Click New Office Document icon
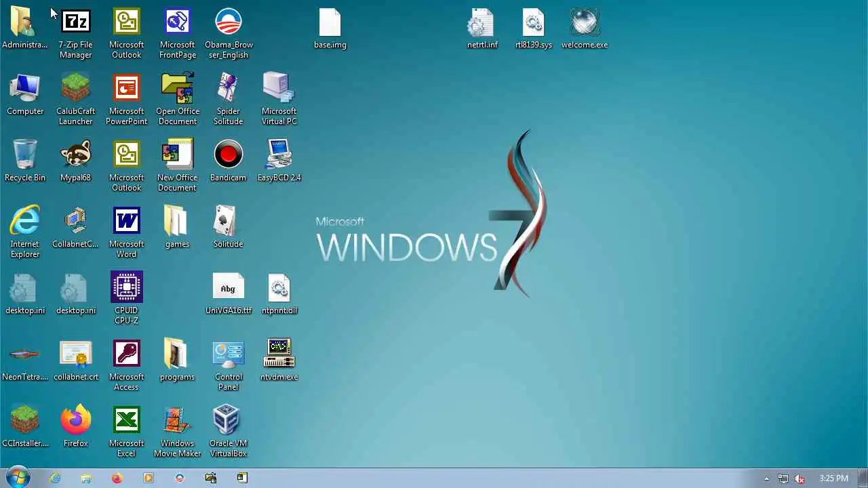The image size is (868, 488). [178, 167]
